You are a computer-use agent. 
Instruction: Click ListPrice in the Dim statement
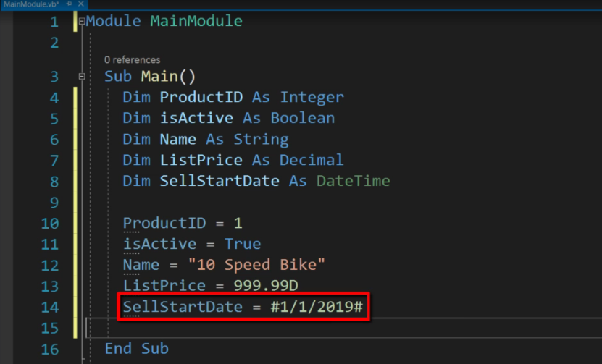[x=201, y=160]
